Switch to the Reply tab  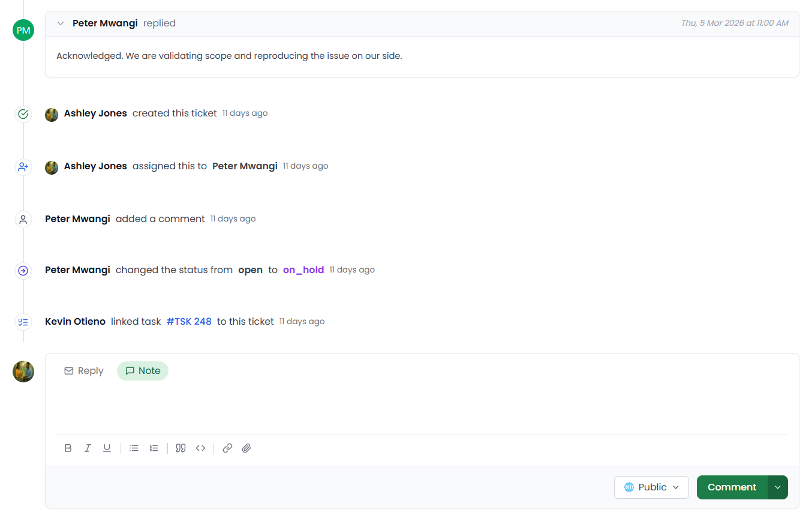pyautogui.click(x=83, y=370)
